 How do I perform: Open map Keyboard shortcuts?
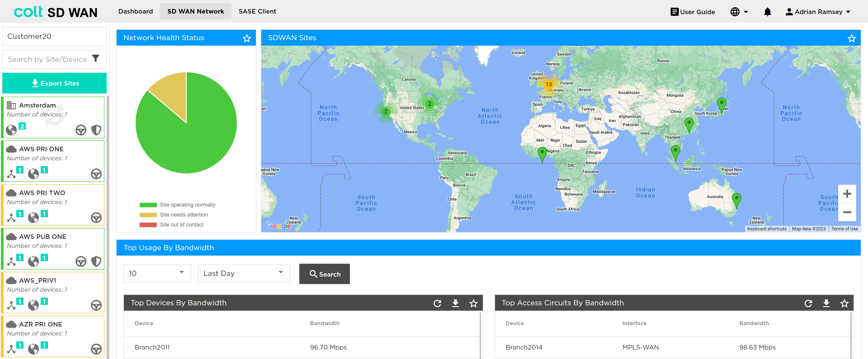pyautogui.click(x=767, y=229)
